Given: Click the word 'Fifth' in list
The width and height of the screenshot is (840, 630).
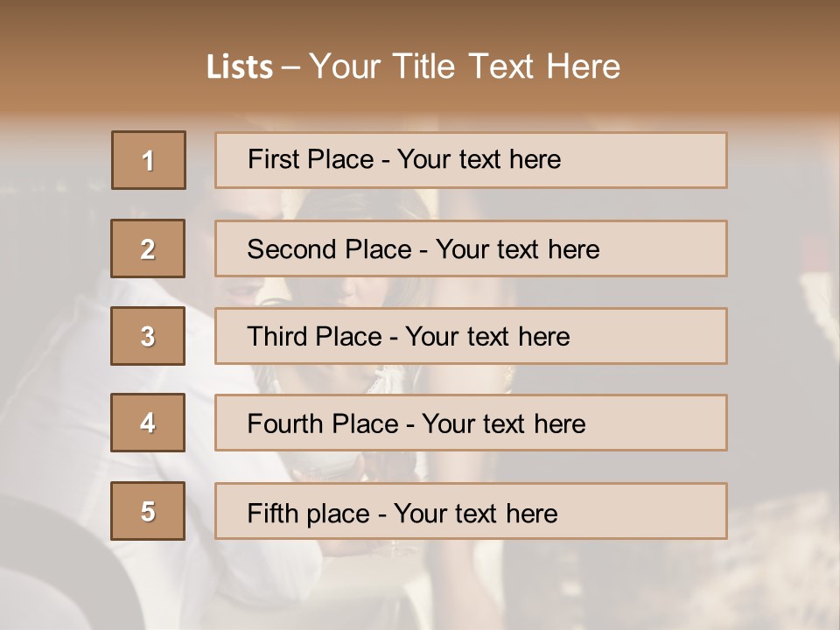Looking at the screenshot, I should pyautogui.click(x=270, y=513).
